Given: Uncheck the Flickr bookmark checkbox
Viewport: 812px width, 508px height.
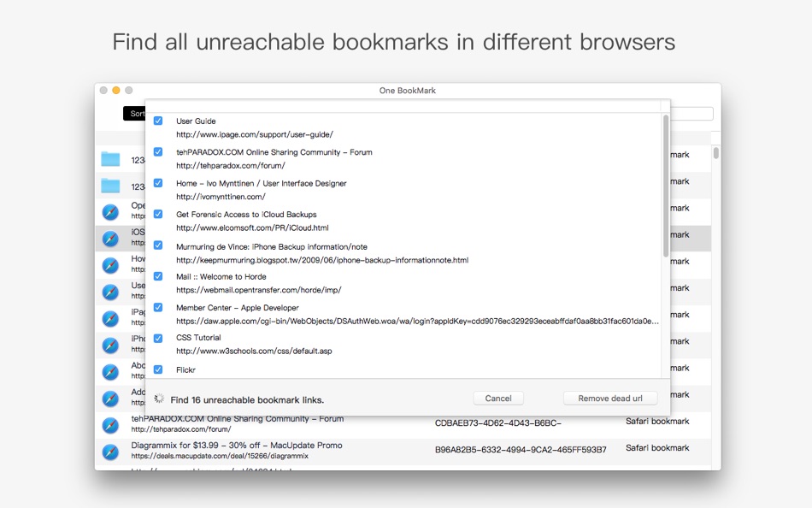Looking at the screenshot, I should [158, 369].
